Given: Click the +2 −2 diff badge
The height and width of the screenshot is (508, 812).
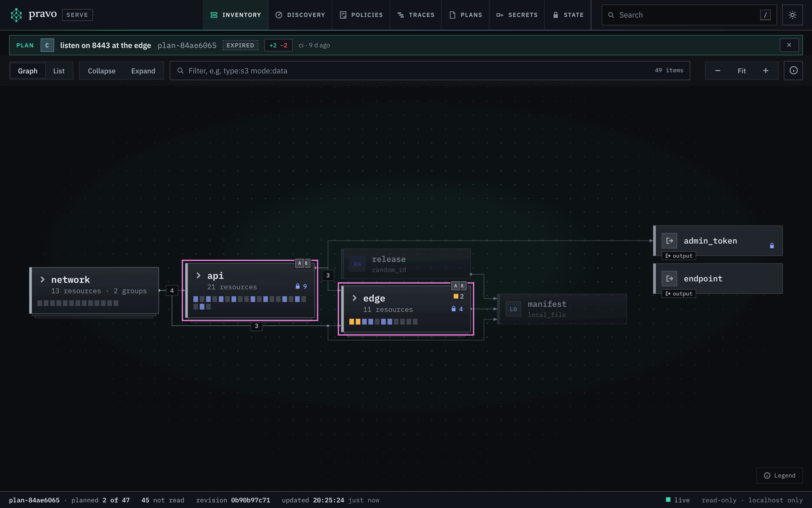Looking at the screenshot, I should click(278, 45).
